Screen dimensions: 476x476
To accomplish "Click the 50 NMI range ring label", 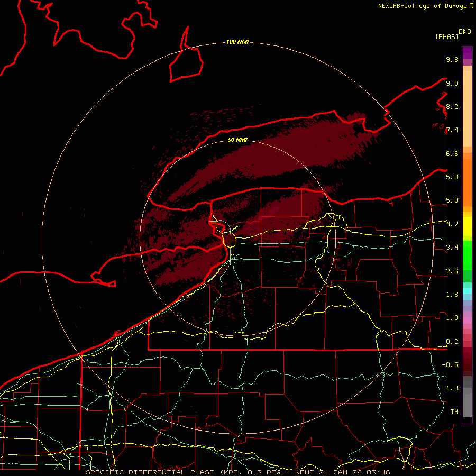I will (x=237, y=140).
